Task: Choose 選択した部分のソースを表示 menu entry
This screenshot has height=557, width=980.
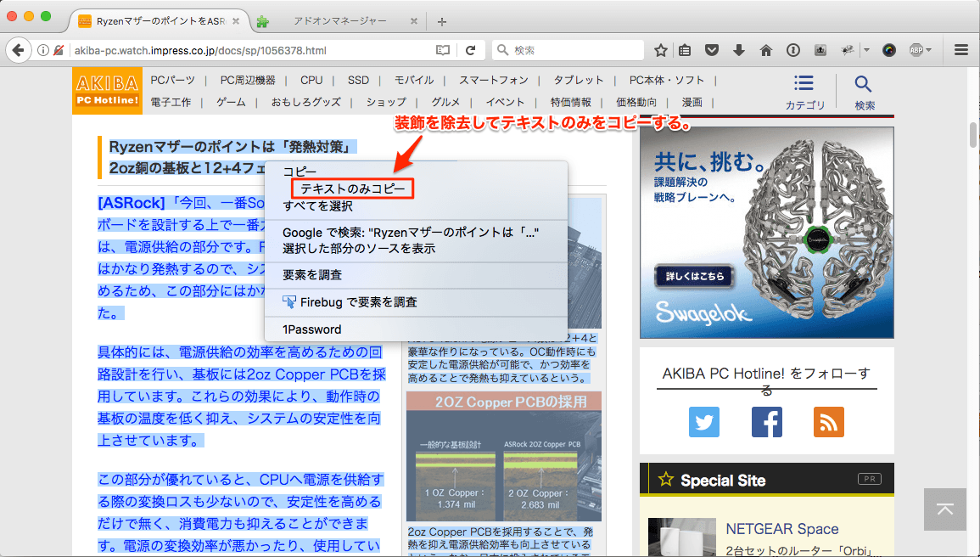Action: (x=416, y=248)
